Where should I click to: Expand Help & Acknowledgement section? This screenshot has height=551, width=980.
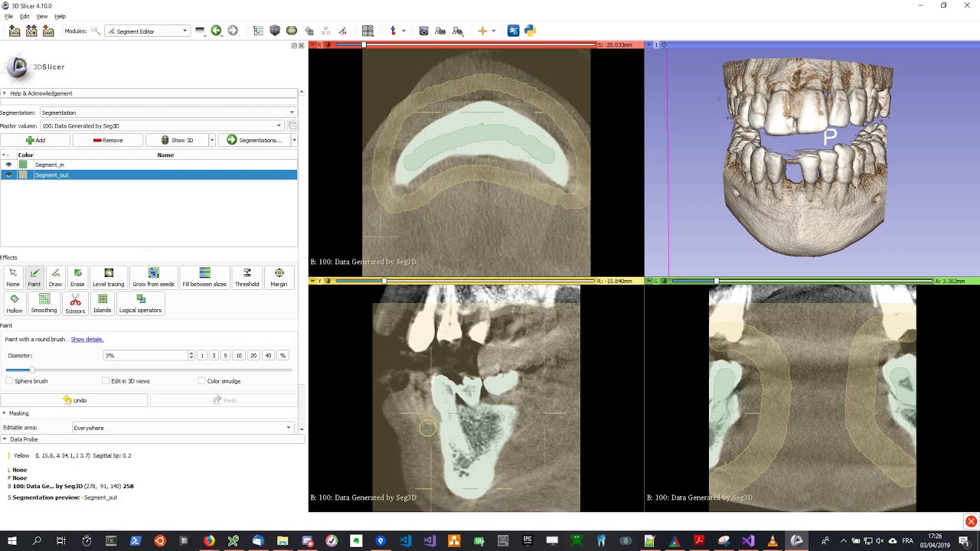point(149,93)
